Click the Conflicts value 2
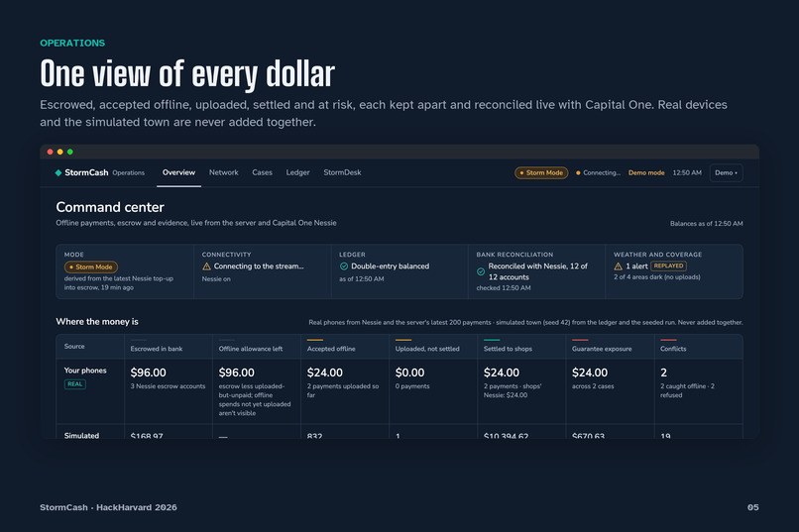 [663, 372]
